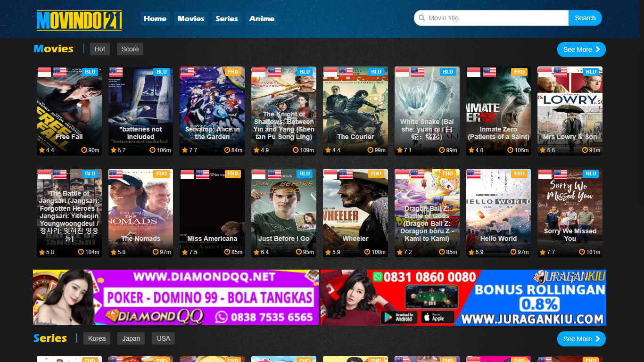Click the 104m clock on Battle of Jangsari
This screenshot has height=362, width=644.
89,252
